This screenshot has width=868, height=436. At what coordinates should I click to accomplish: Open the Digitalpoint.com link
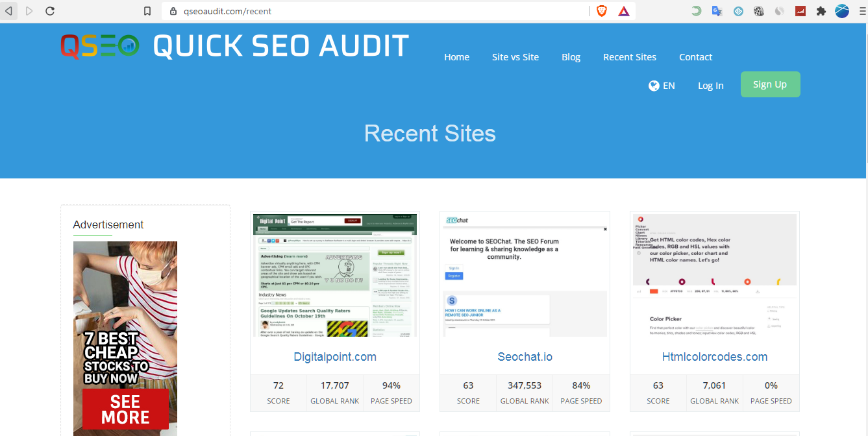pos(335,357)
